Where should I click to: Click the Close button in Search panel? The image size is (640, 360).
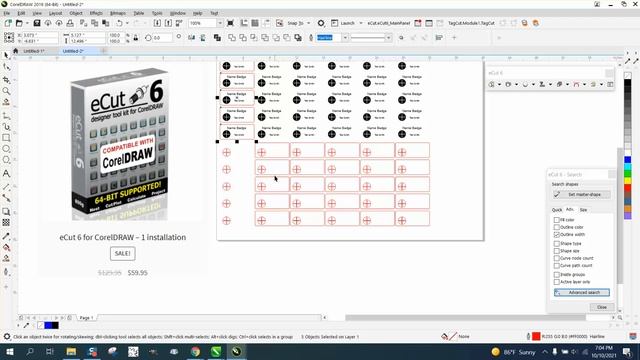[x=602, y=307]
